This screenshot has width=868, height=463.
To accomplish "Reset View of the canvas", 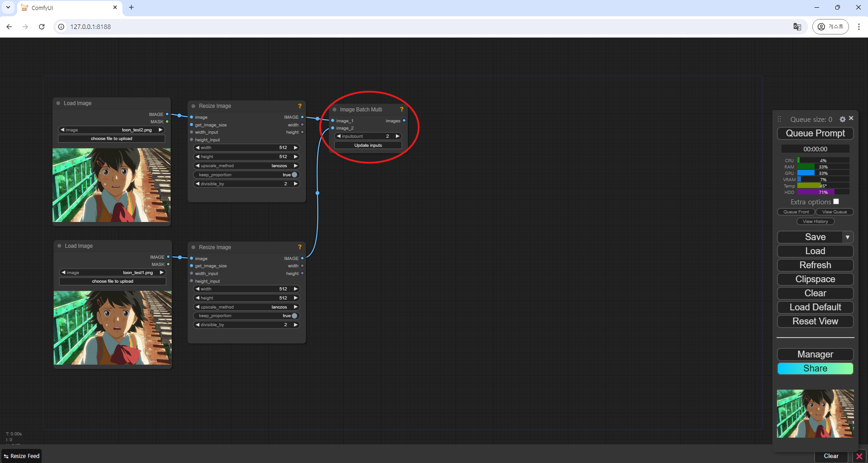I will [x=815, y=321].
